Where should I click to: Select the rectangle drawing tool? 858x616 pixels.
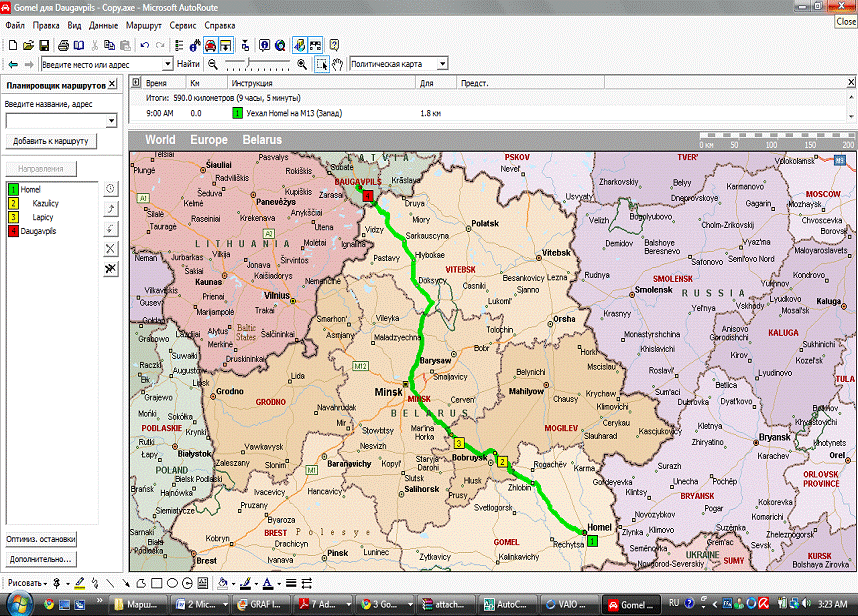click(x=157, y=583)
